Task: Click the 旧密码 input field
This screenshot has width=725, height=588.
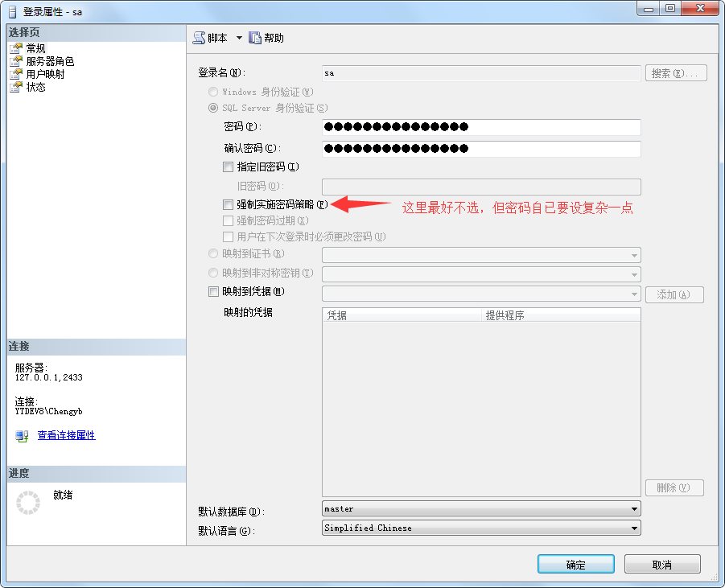Action: [x=481, y=187]
